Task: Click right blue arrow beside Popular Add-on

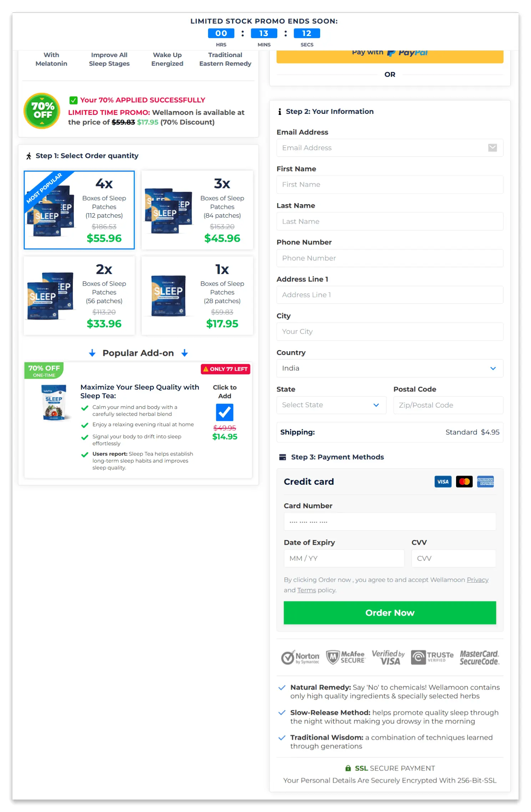Action: [x=184, y=353]
